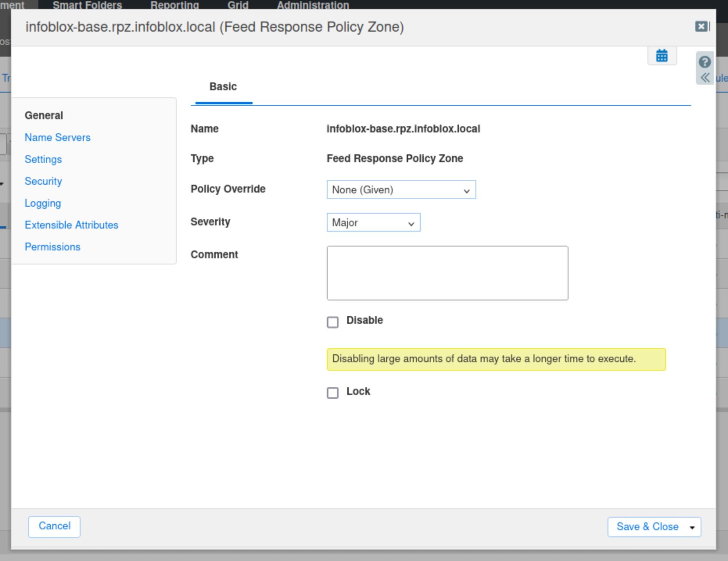Show the Logging section
Viewport: 728px width, 561px height.
point(43,203)
